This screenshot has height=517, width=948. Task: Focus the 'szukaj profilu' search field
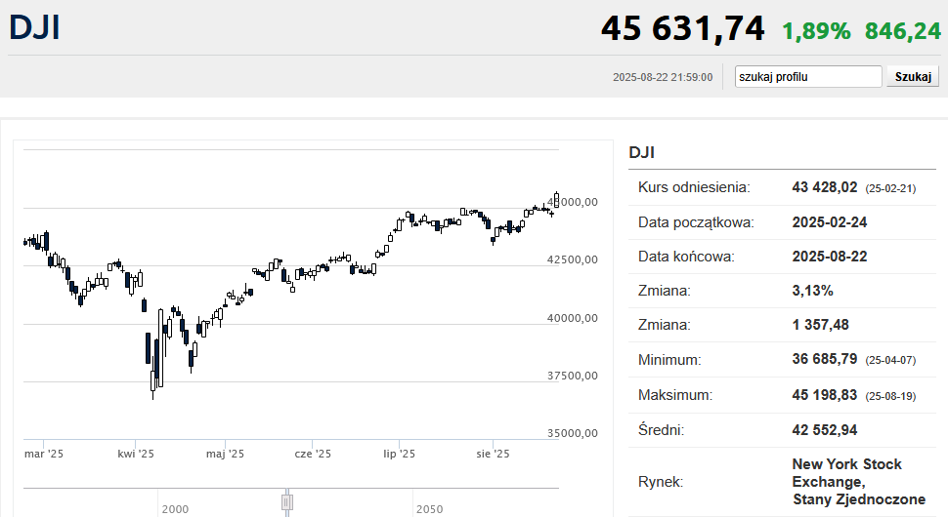point(808,77)
